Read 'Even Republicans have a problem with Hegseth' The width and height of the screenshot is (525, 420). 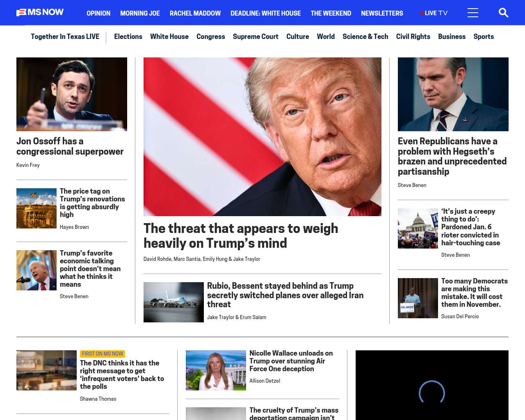click(452, 156)
